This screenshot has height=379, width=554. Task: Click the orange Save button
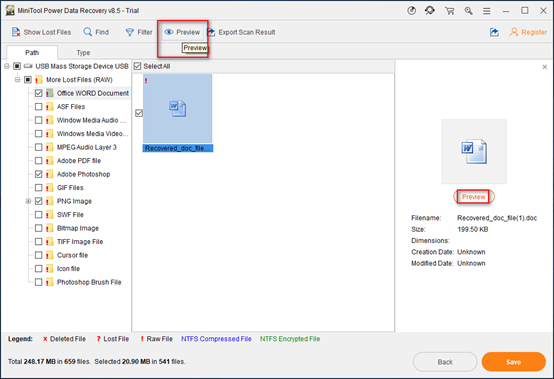pos(513,362)
